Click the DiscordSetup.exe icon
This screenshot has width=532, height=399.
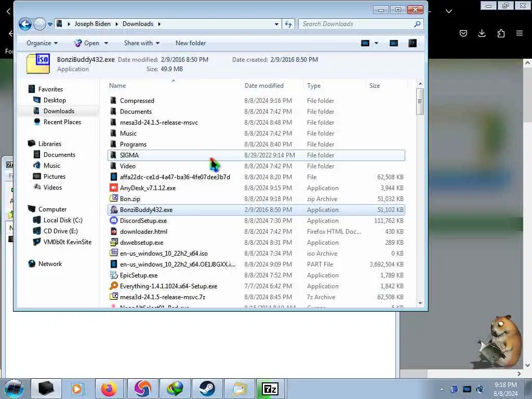114,220
